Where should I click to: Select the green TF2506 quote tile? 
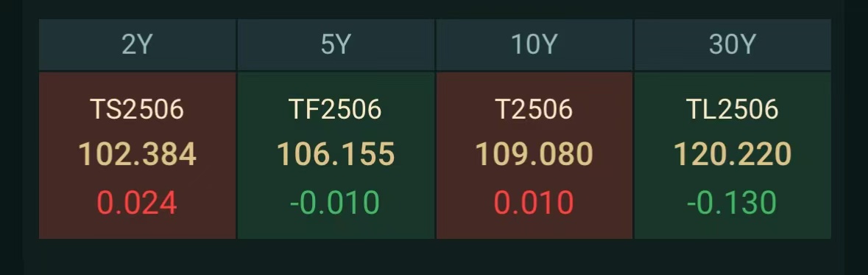(336, 156)
